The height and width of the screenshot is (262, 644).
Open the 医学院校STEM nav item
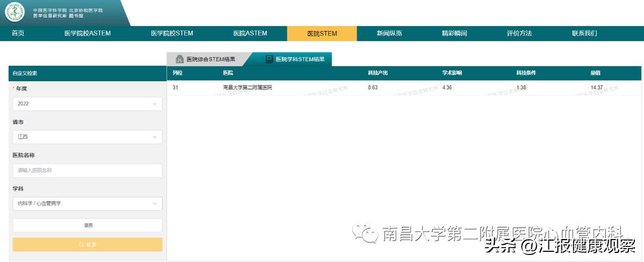pyautogui.click(x=172, y=33)
